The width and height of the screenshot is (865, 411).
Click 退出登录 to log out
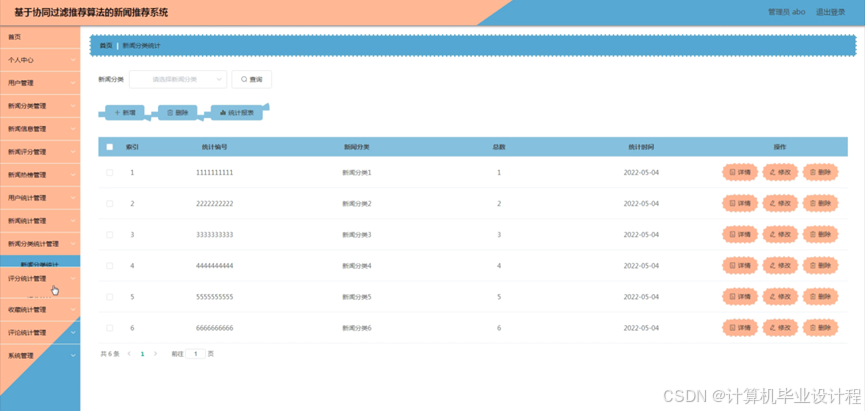830,12
